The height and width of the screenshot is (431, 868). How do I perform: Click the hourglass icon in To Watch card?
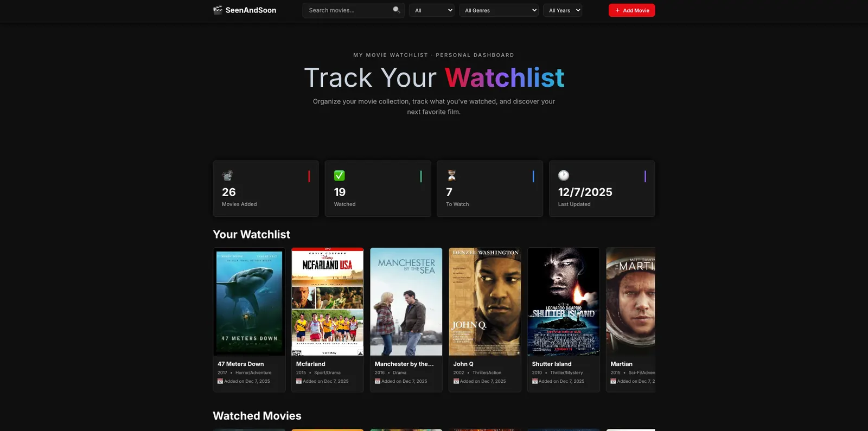coord(451,176)
